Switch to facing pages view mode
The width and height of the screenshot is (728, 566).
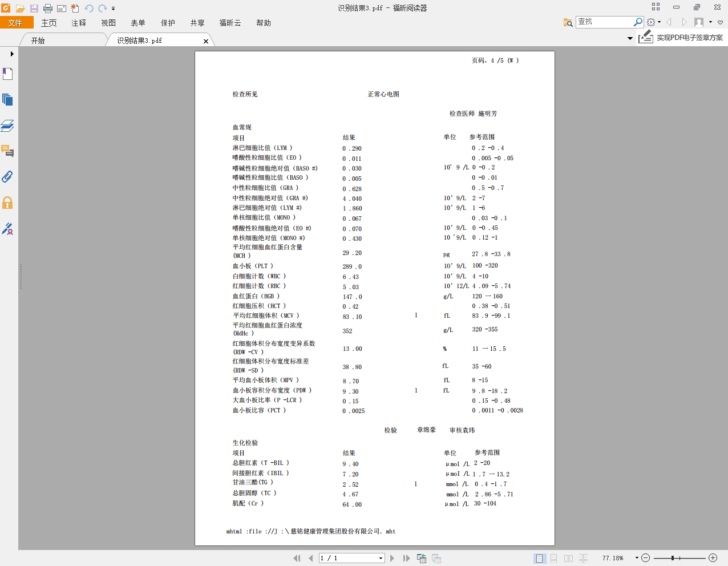(568, 558)
